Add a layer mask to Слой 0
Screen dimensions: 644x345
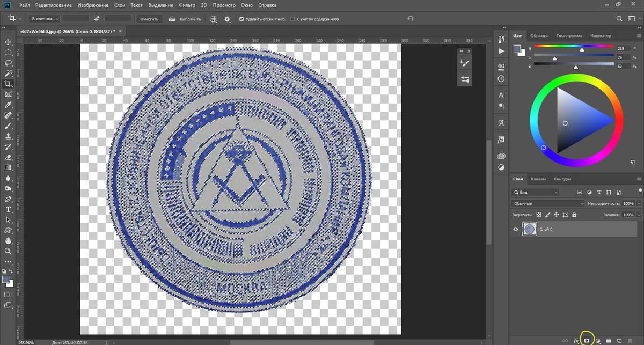(x=587, y=340)
